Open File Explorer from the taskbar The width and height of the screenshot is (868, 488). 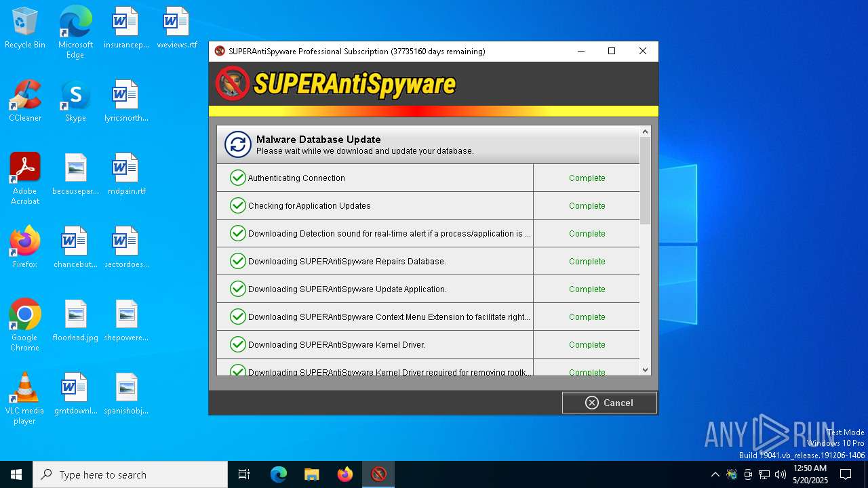[x=311, y=474]
